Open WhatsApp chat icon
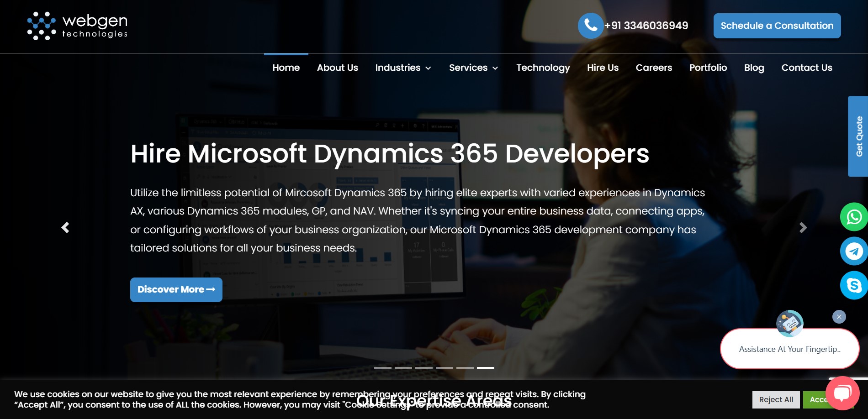Viewport: 868px width, 419px height. pyautogui.click(x=854, y=217)
